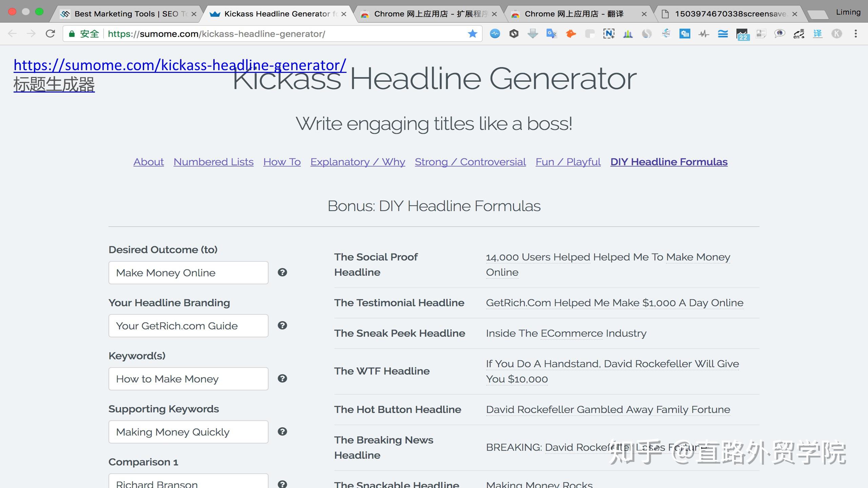Screen dimensions: 868x488
Task: Open the new tab button
Action: point(818,14)
